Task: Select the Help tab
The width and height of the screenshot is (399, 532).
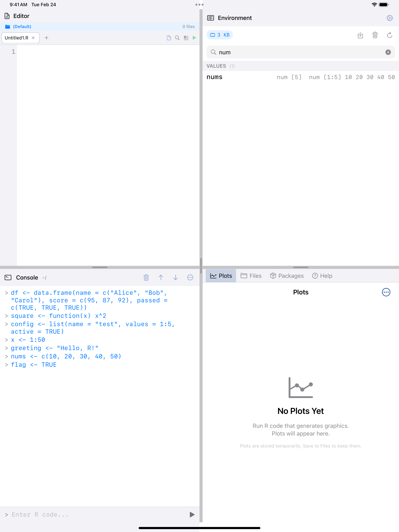Action: (322, 276)
